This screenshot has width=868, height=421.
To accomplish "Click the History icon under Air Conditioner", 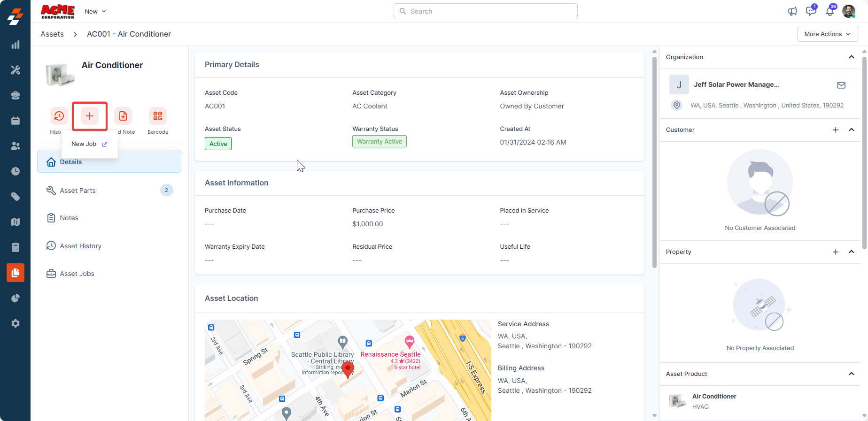I will [59, 116].
